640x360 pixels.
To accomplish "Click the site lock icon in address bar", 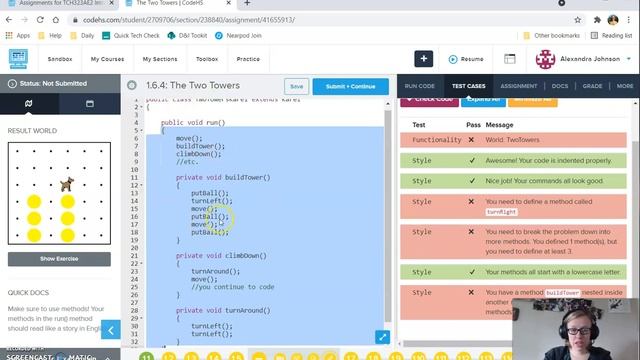I will (75, 20).
